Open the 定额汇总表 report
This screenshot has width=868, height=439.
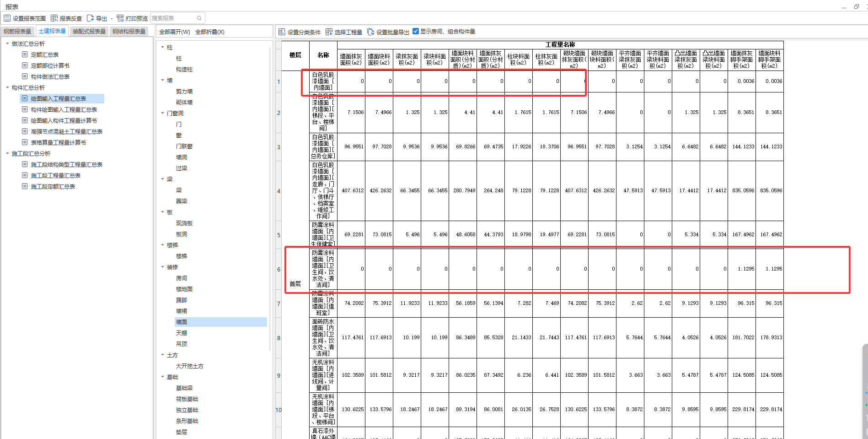pyautogui.click(x=44, y=54)
